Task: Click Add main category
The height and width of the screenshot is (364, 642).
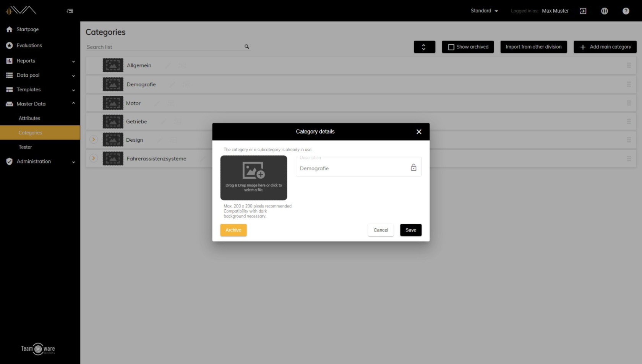Action: coord(605,47)
